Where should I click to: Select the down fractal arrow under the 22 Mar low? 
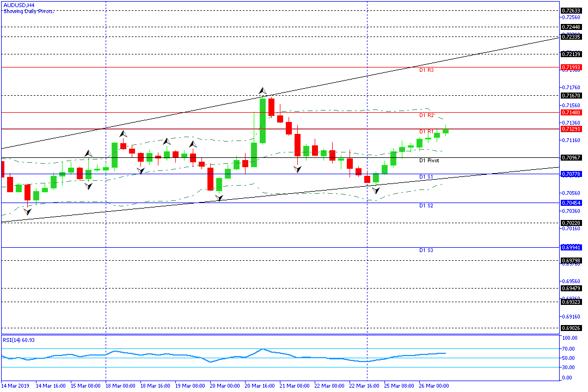(x=375, y=190)
